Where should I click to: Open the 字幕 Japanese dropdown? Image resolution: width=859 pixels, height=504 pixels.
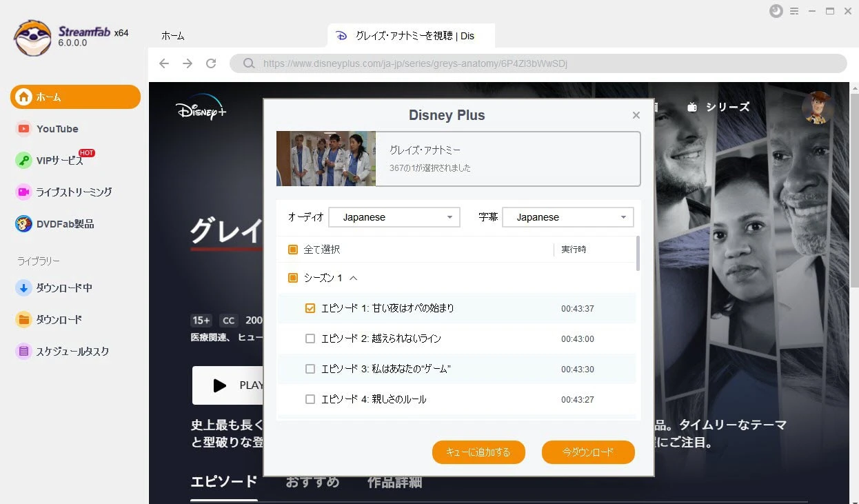(568, 217)
